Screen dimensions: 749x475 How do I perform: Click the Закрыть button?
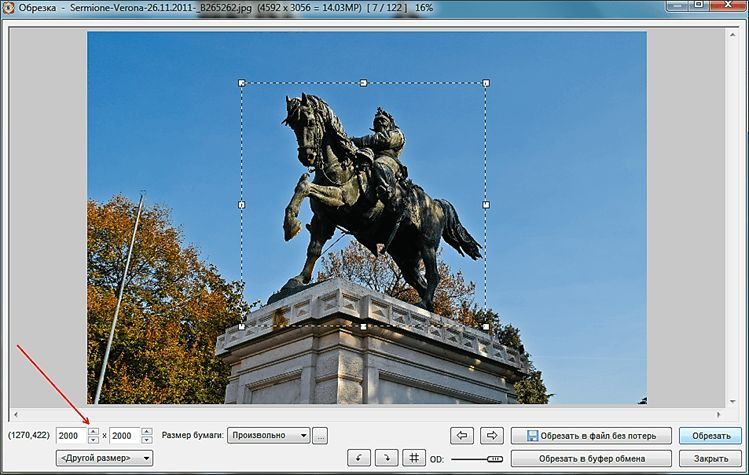(x=711, y=458)
